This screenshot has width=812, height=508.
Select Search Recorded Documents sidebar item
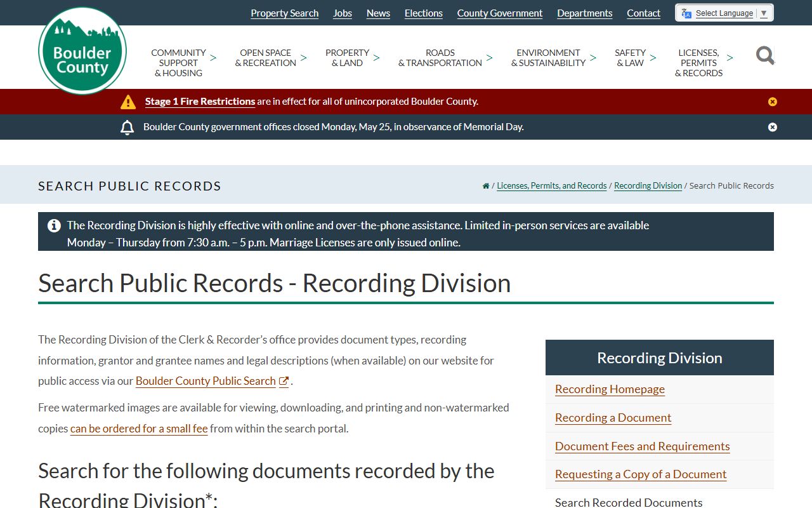629,502
